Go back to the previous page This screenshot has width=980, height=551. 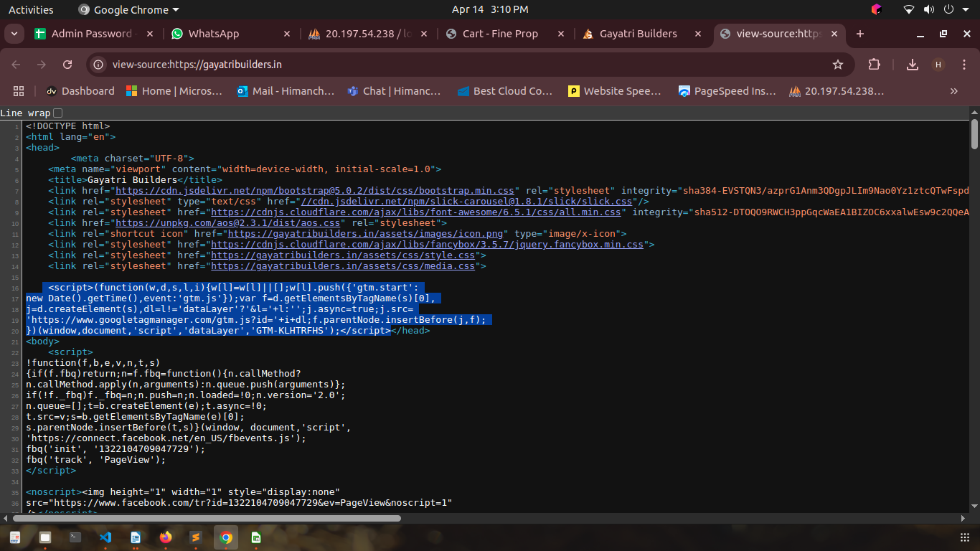click(x=17, y=65)
